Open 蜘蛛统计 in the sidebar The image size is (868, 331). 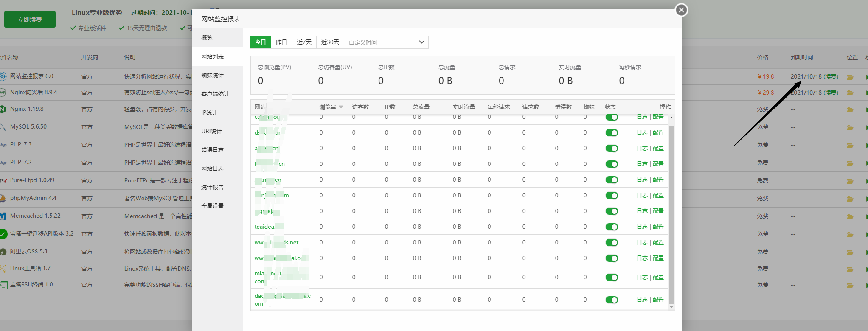tap(217, 75)
